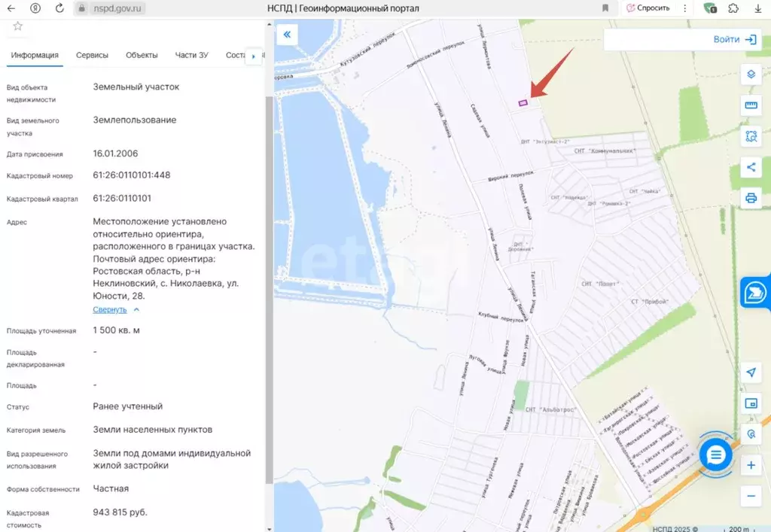Center map on current location

(x=751, y=372)
